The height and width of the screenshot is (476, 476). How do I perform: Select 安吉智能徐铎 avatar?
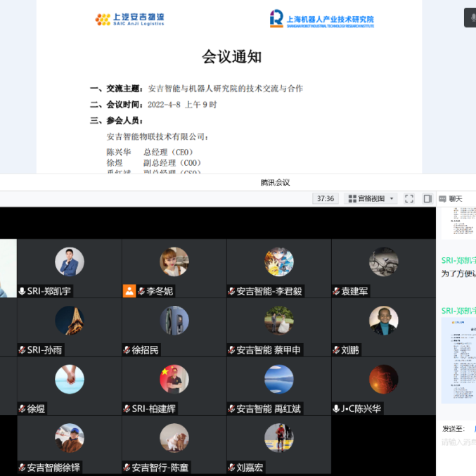70,438
